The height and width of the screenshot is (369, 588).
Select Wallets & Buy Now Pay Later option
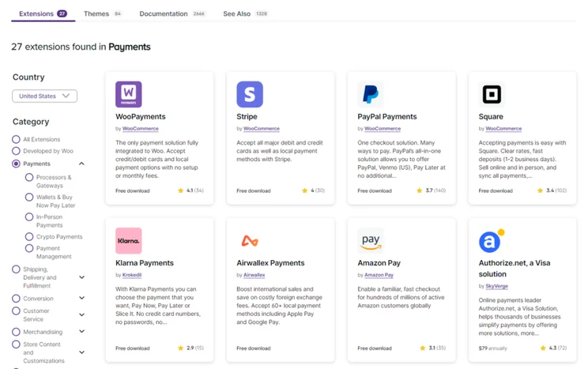pos(29,198)
